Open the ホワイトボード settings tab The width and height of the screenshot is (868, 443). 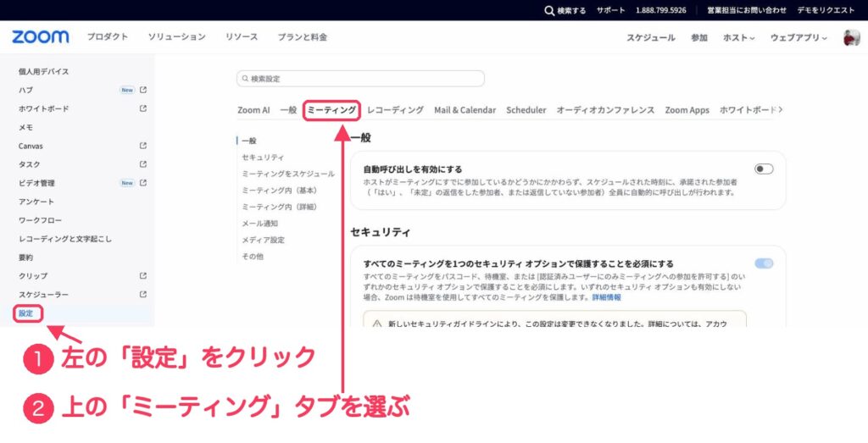(748, 110)
